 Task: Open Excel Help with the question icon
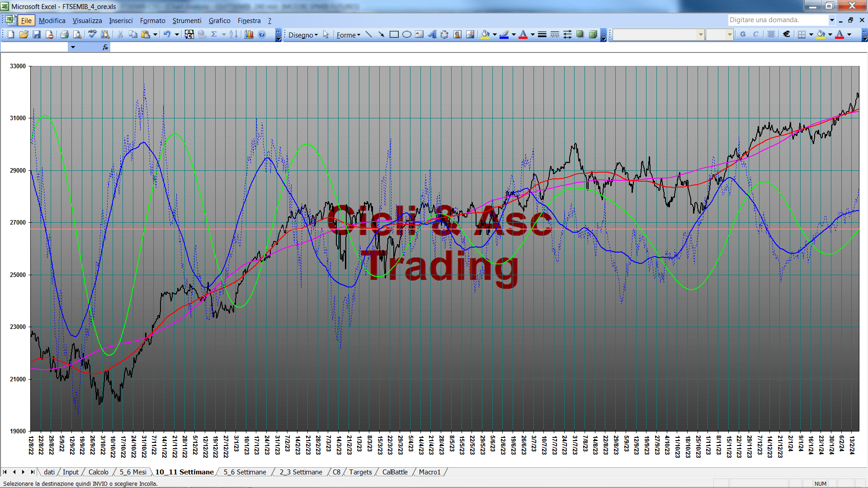(262, 34)
